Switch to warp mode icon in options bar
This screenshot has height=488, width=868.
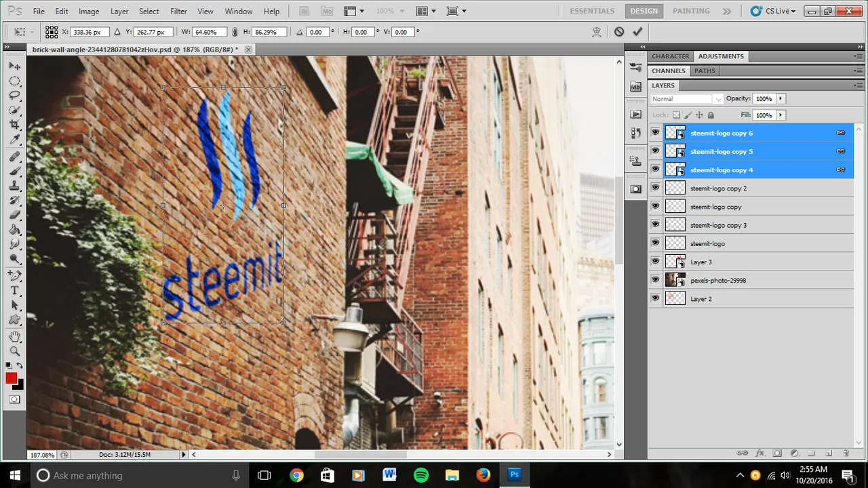[x=597, y=32]
